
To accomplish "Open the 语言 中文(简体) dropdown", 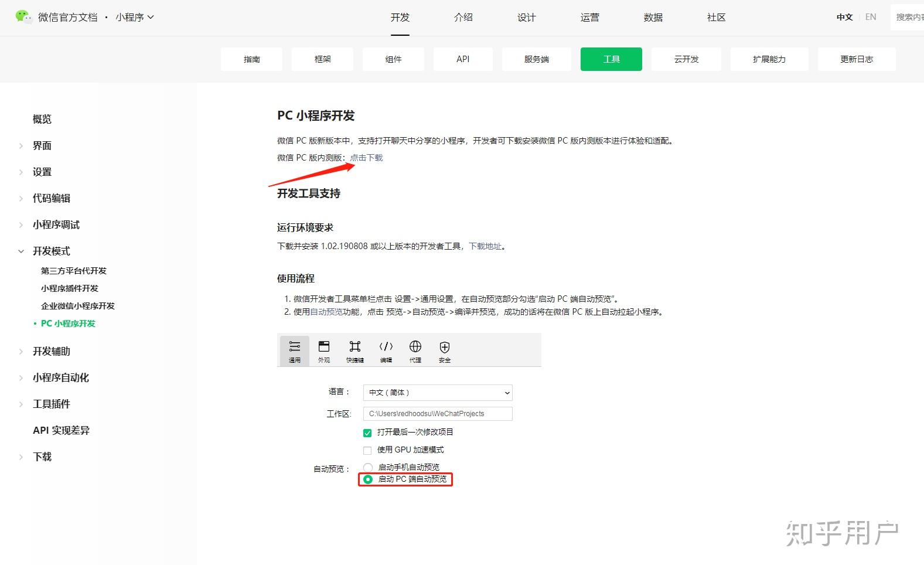I will coord(438,393).
